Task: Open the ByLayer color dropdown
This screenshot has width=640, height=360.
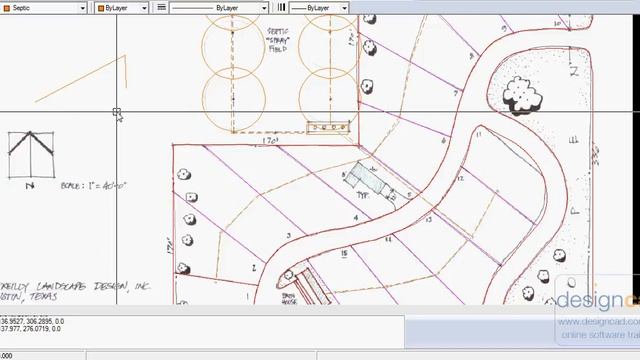Action: 122,8
